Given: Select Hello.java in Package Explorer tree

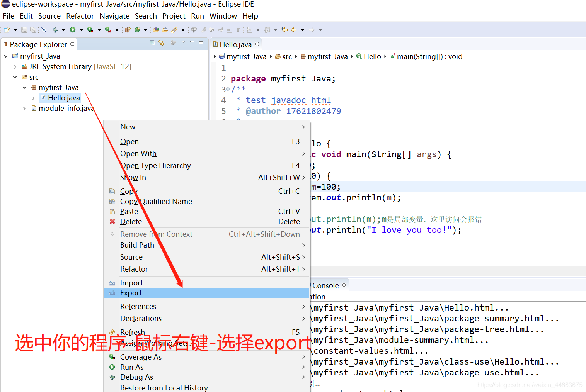Looking at the screenshot, I should [60, 98].
